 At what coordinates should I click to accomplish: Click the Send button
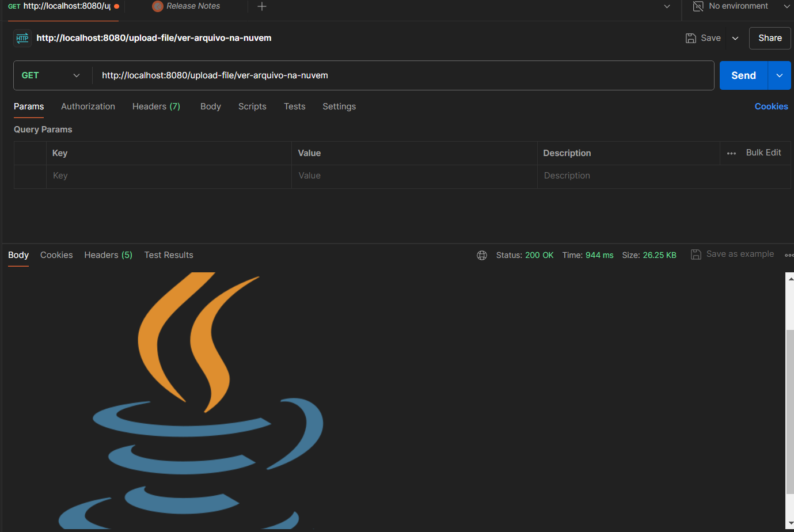(743, 75)
